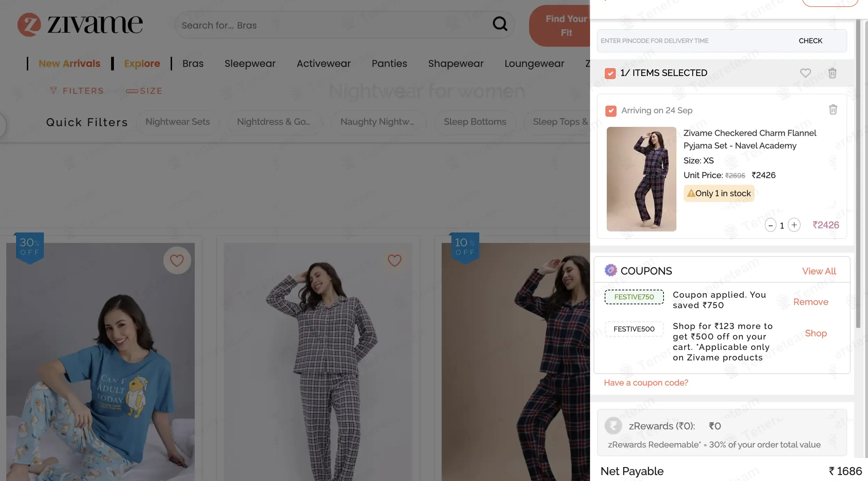Click the Net Payable ₹1686 amount

pyautogui.click(x=845, y=471)
